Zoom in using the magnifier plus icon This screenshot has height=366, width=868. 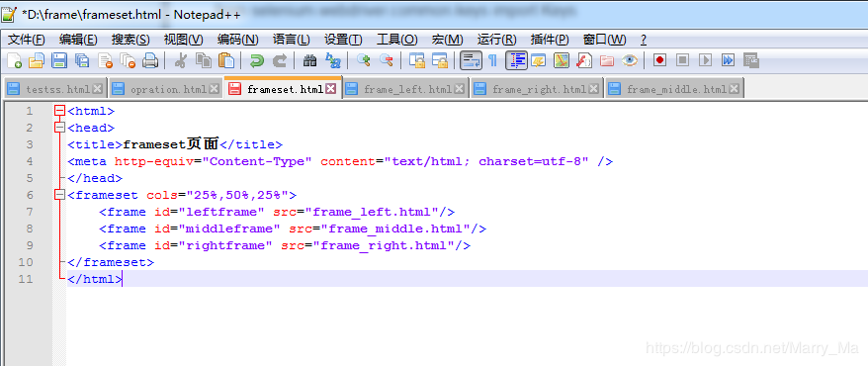363,60
